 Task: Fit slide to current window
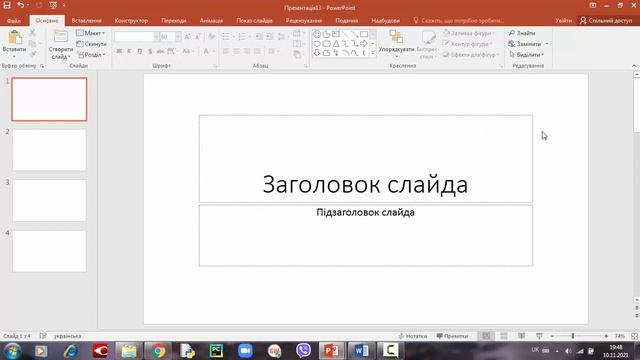point(634,336)
